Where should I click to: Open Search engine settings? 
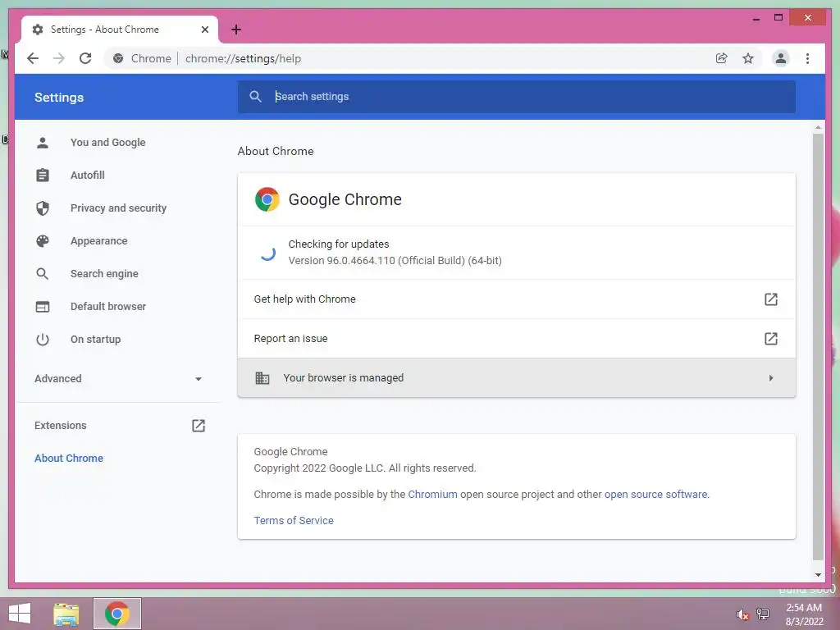[x=104, y=274]
